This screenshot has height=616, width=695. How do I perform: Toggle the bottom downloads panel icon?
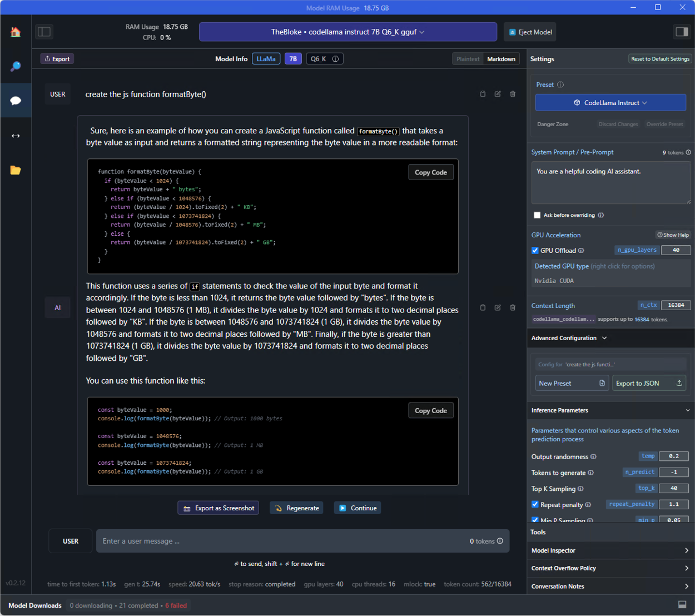tap(682, 605)
